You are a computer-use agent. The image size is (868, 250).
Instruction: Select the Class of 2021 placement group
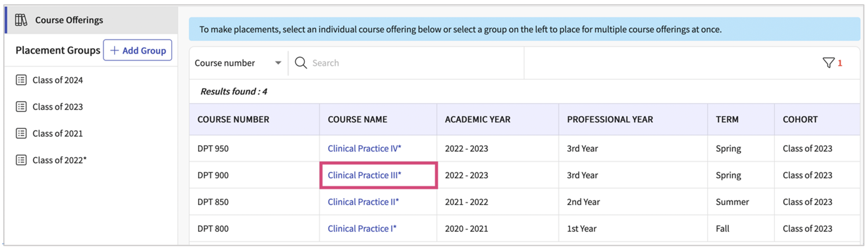(58, 134)
